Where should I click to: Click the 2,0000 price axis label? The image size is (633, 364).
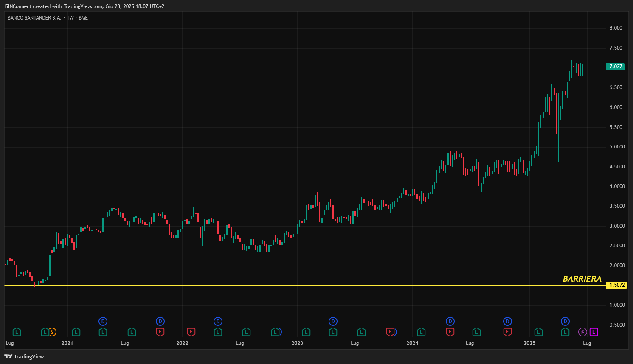[x=617, y=266]
